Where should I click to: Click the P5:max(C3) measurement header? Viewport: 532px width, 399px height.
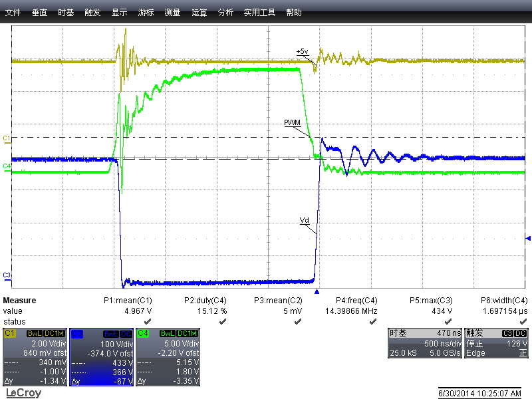431,301
